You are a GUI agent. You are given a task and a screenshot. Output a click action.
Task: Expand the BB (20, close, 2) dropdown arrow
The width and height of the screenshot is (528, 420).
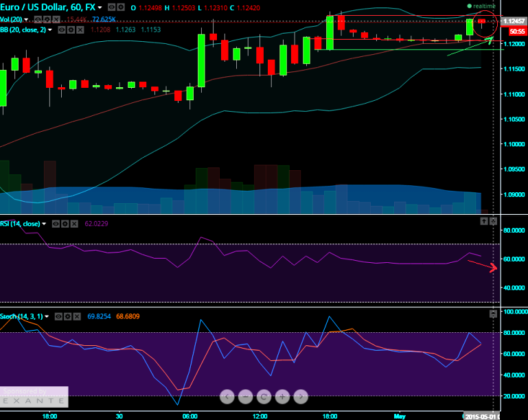click(x=50, y=30)
